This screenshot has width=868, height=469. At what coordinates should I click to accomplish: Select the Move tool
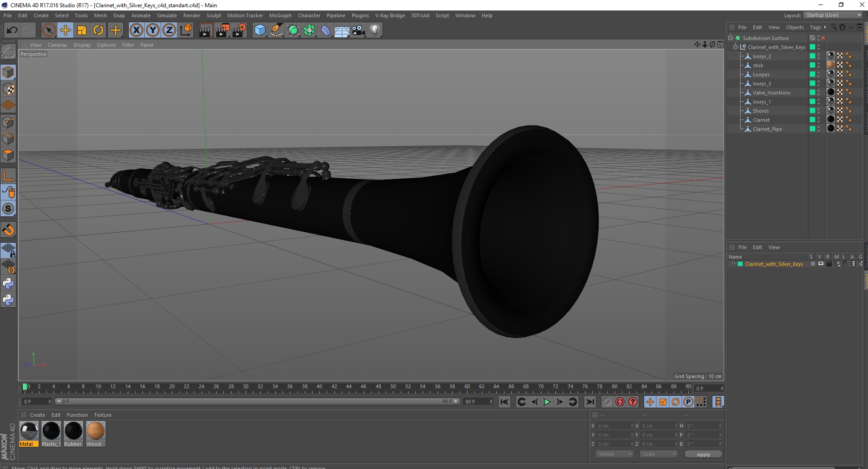(65, 30)
